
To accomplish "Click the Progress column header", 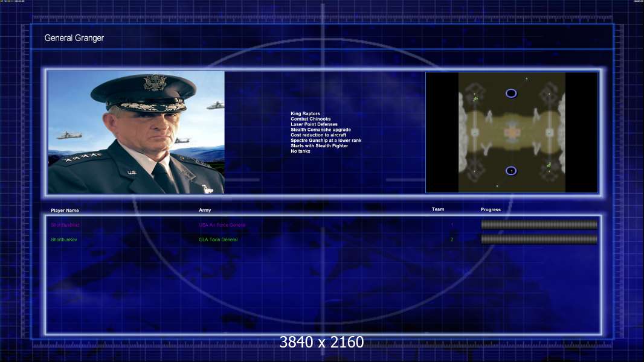I will point(491,209).
